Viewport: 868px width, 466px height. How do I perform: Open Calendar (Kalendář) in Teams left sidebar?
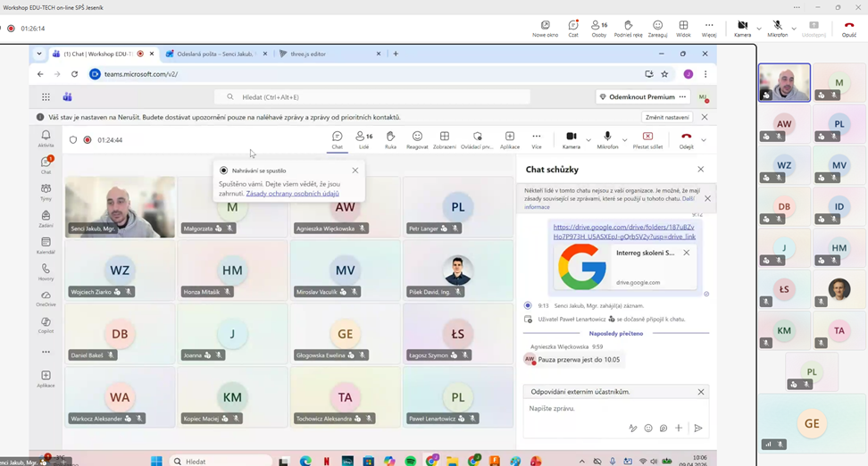click(x=46, y=245)
